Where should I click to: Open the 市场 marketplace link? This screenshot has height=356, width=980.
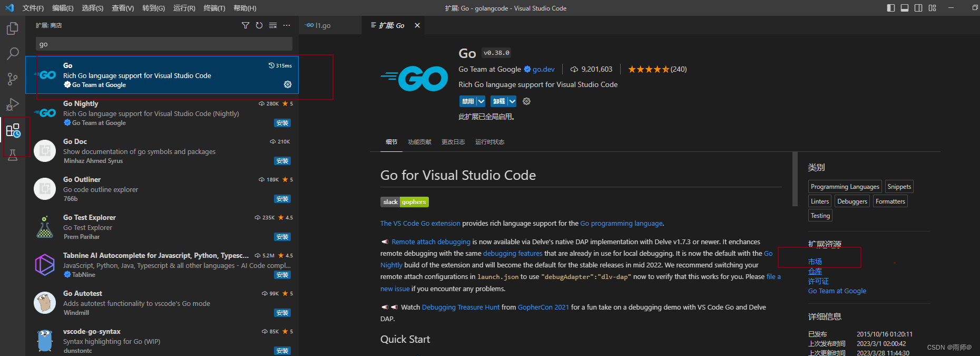coord(815,262)
